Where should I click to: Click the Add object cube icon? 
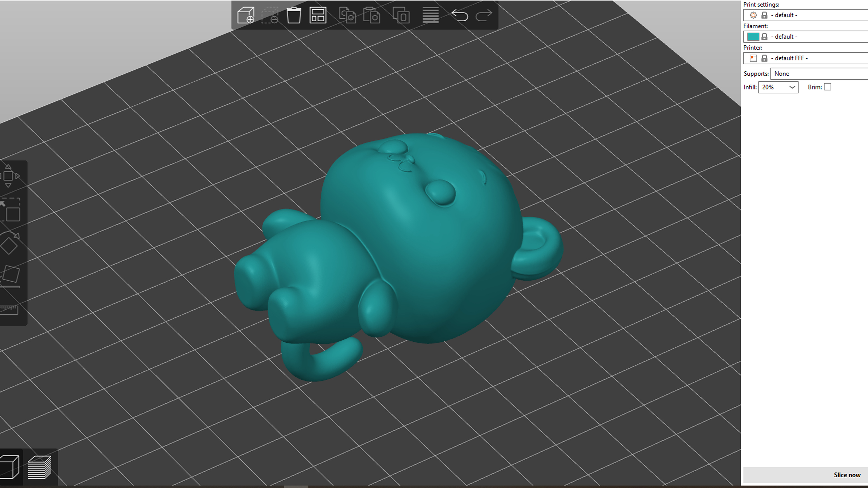(246, 15)
